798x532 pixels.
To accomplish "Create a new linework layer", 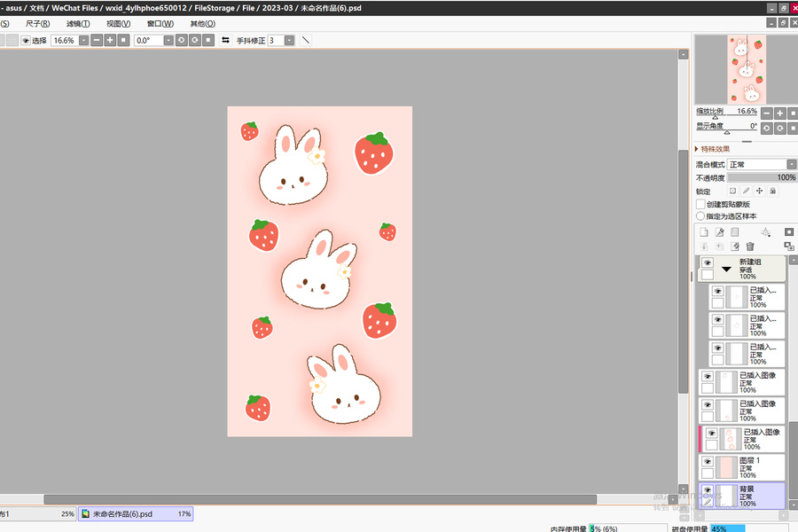I will (720, 232).
